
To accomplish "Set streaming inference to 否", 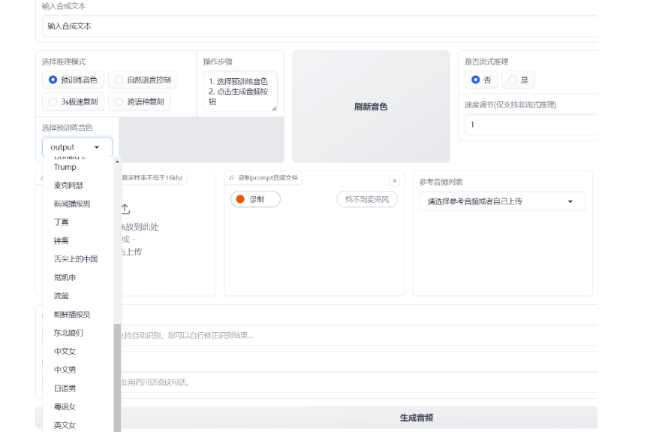I will coord(476,80).
